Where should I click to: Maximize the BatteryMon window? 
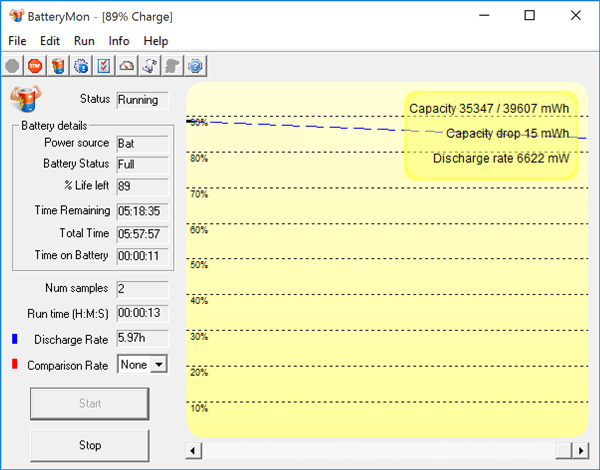(x=530, y=16)
